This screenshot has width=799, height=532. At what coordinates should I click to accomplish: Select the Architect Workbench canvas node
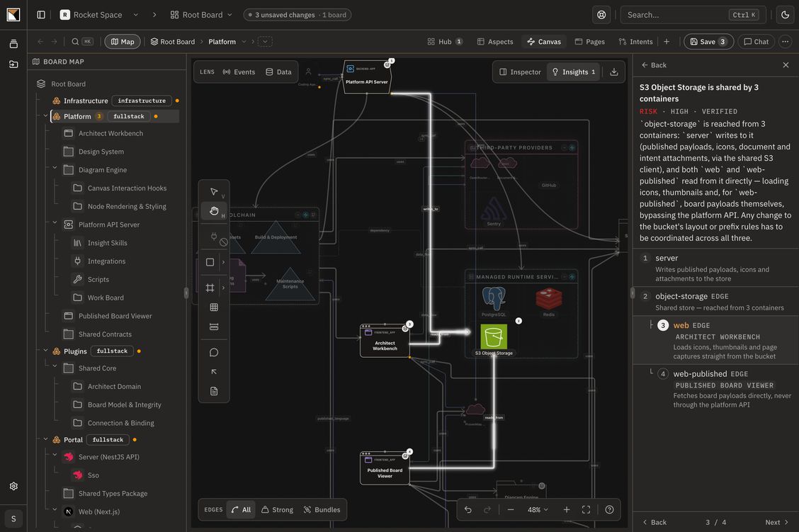click(385, 341)
